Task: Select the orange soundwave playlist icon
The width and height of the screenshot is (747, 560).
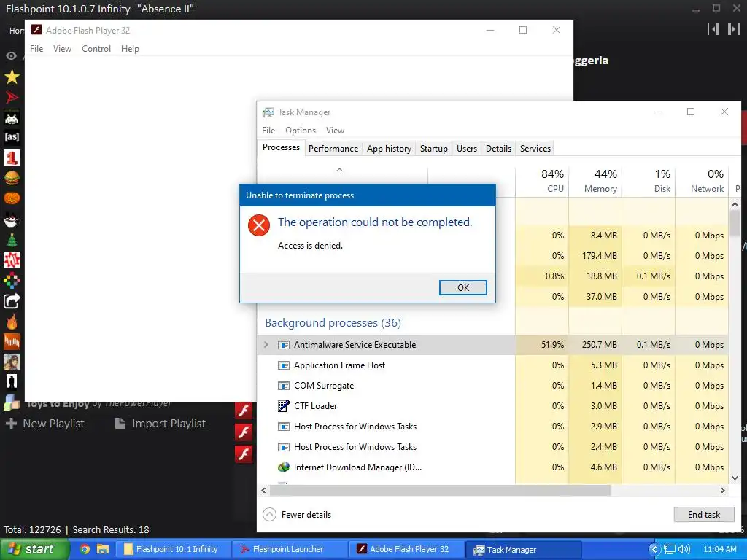Action: tap(12, 341)
